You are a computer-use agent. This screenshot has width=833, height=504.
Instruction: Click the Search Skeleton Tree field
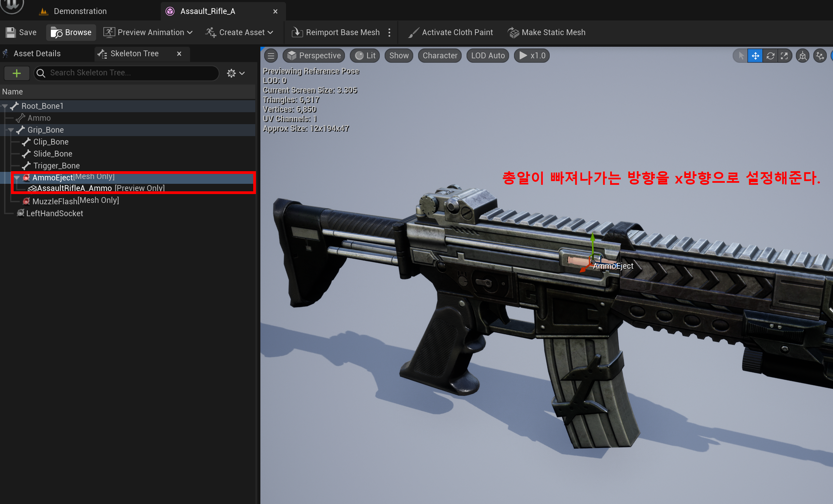pos(130,73)
